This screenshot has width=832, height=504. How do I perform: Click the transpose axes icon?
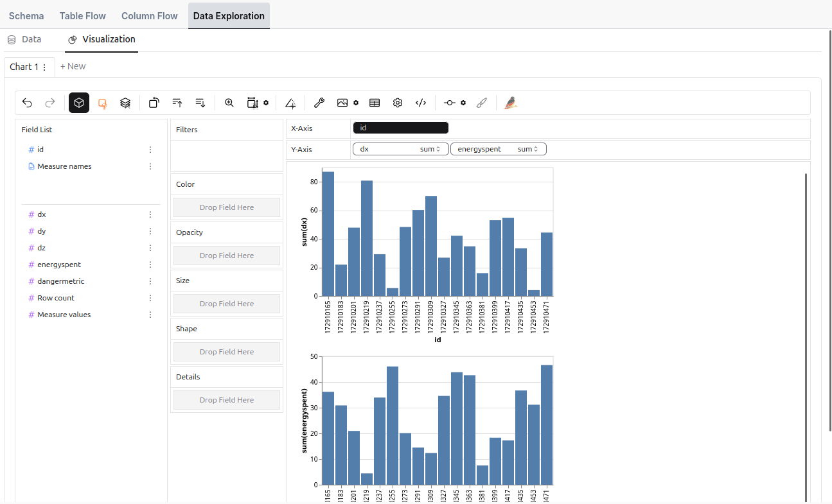[x=154, y=103]
